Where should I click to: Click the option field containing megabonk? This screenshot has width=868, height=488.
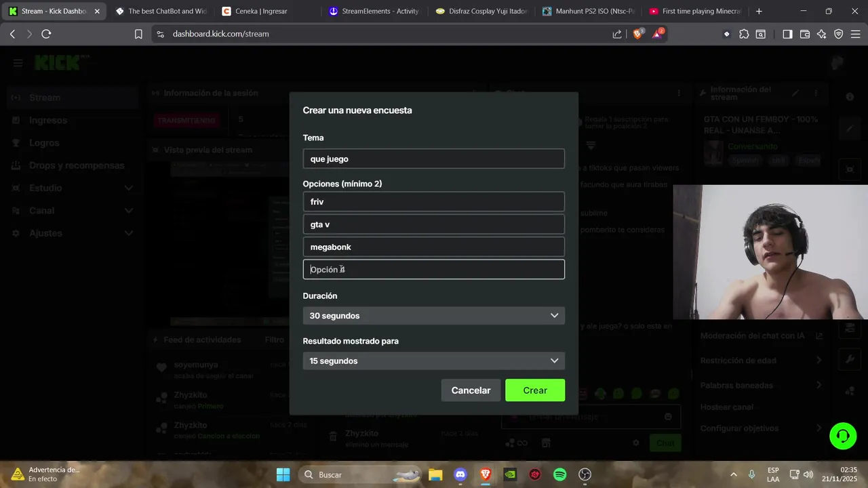point(434,247)
